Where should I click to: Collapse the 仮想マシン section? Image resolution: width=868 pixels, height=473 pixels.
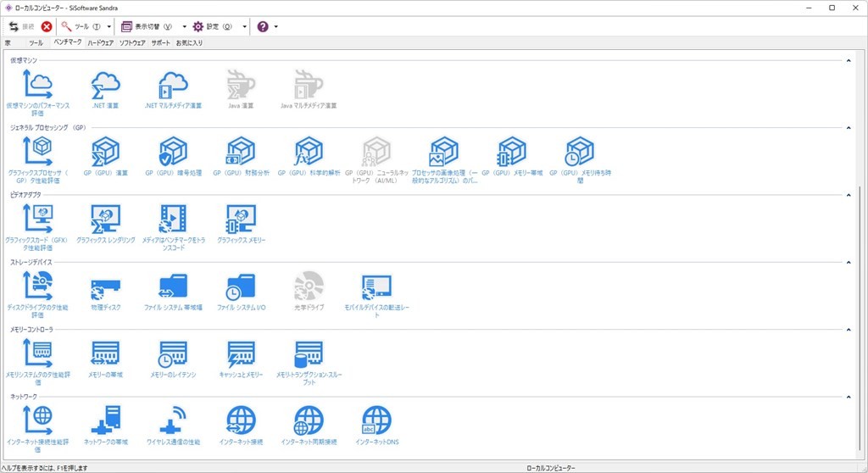849,60
